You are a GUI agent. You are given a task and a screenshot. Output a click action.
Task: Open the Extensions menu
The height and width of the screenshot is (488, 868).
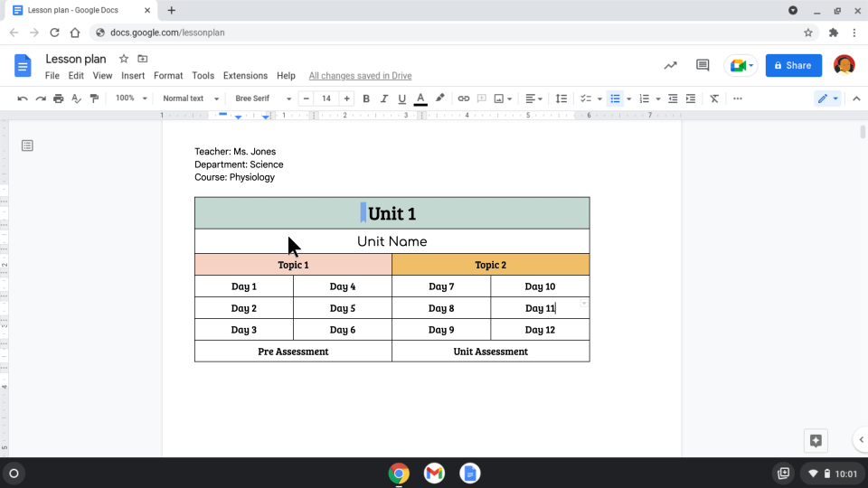pos(245,76)
